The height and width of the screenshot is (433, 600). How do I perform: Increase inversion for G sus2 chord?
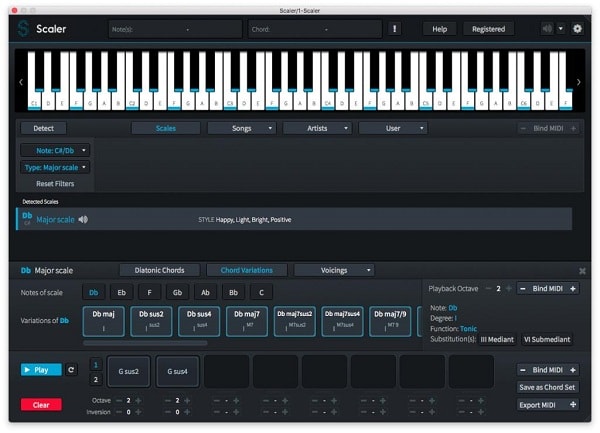(x=138, y=412)
